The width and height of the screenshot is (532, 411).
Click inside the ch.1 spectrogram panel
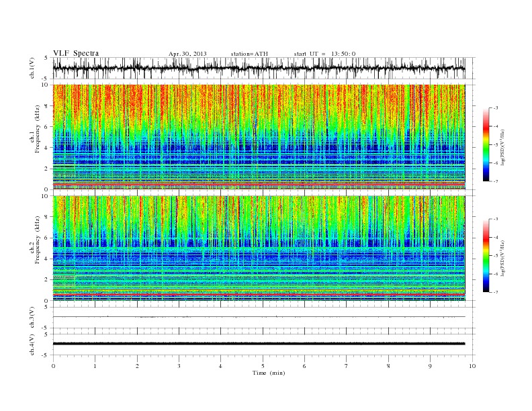(259, 137)
